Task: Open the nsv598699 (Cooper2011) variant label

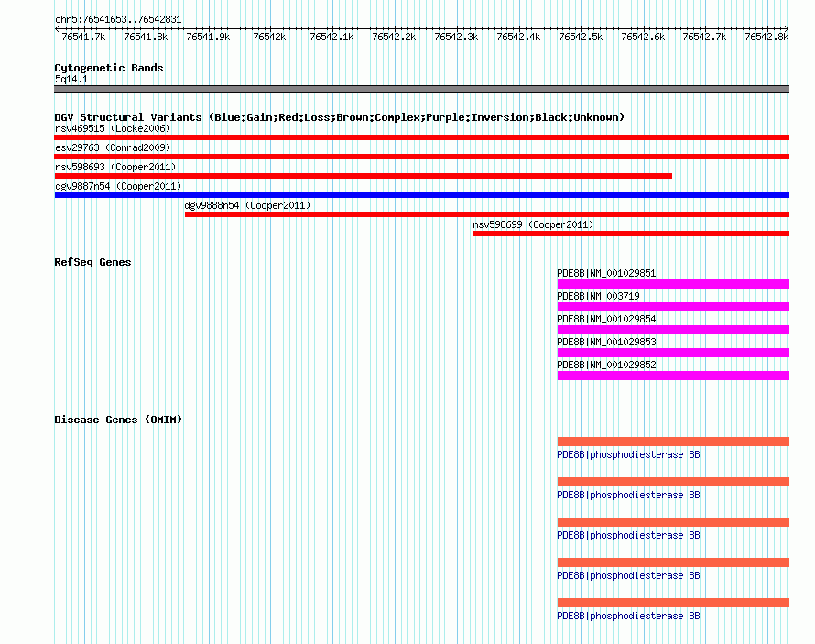Action: (533, 224)
